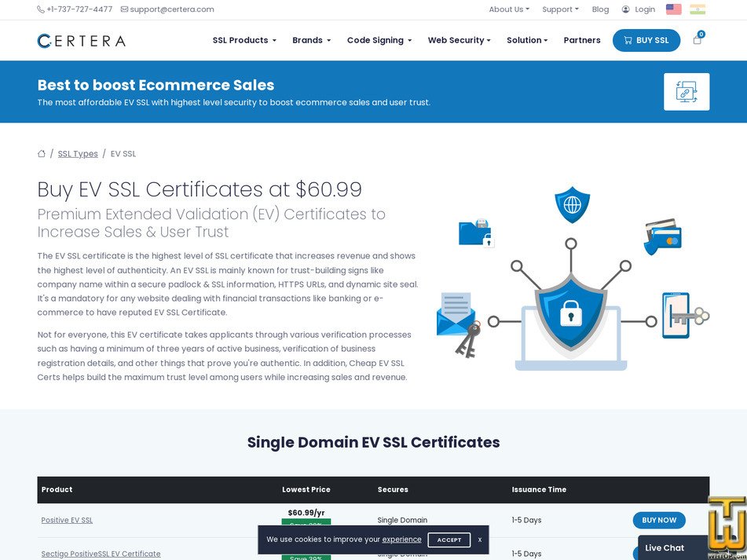Click the shopping cart icon in header
The height and width of the screenshot is (560, 747).
point(697,40)
